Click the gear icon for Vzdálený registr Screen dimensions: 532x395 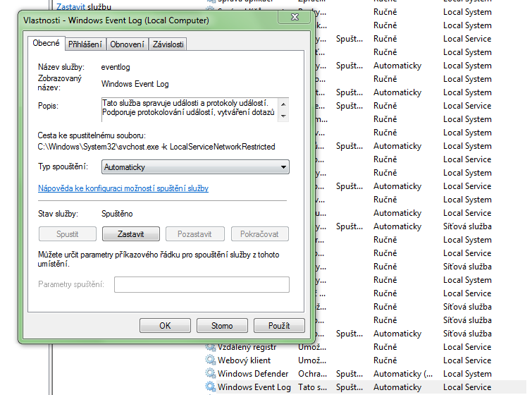[x=211, y=347]
